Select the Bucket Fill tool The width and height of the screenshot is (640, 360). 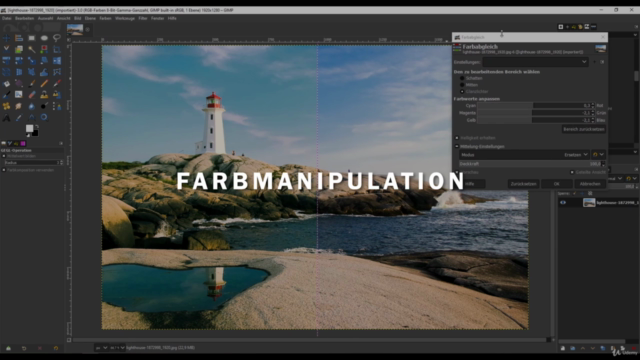point(6,83)
